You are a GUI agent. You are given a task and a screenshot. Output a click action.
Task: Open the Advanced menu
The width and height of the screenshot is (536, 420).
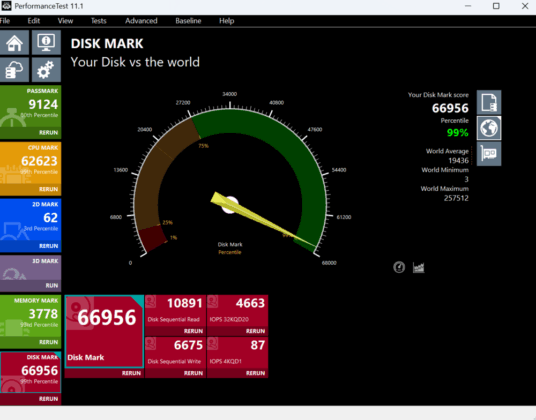pyautogui.click(x=141, y=21)
